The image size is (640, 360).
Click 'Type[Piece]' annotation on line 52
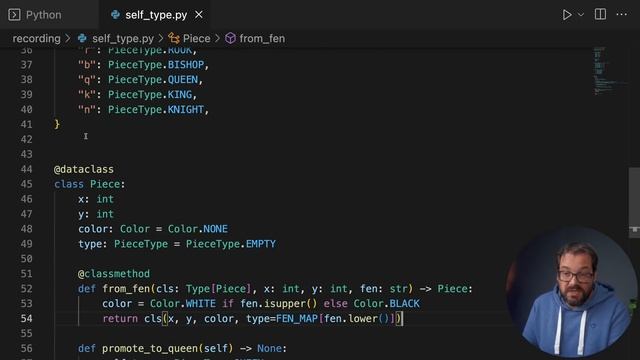(218, 289)
